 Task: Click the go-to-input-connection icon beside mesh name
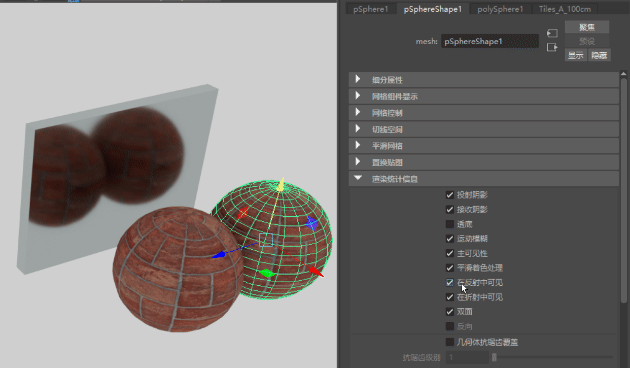coord(552,33)
